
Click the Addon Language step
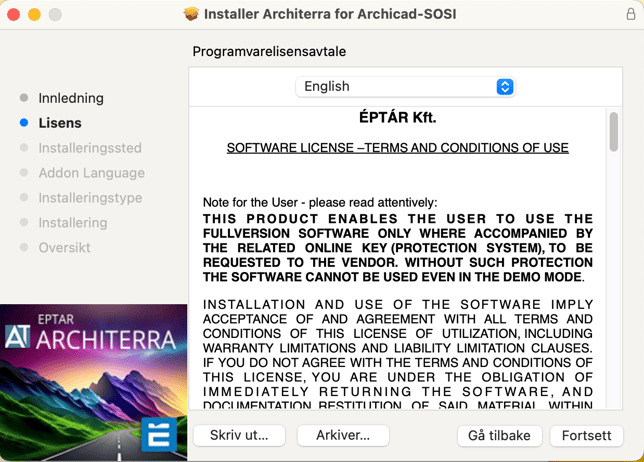coord(91,173)
